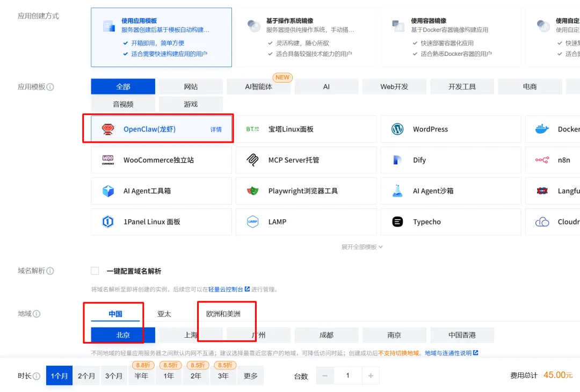Decrease instance count with minus button
This screenshot has height=392, width=580.
(x=325, y=376)
